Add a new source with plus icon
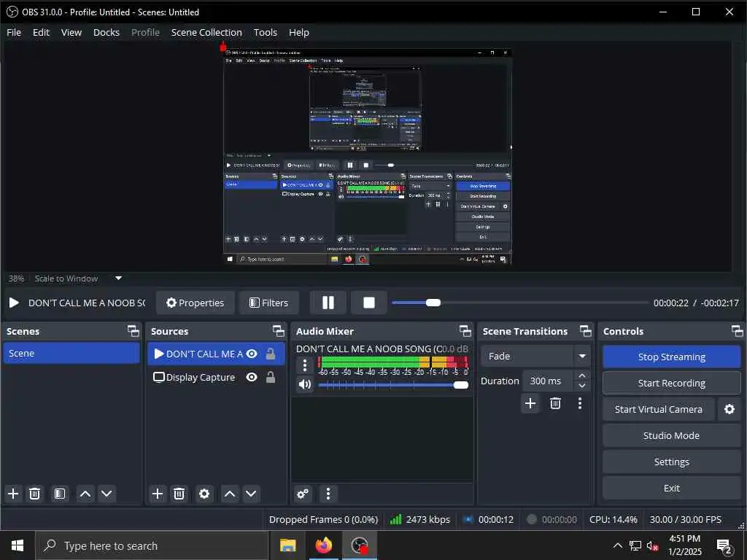Screen dimensions: 747x560 158,494
